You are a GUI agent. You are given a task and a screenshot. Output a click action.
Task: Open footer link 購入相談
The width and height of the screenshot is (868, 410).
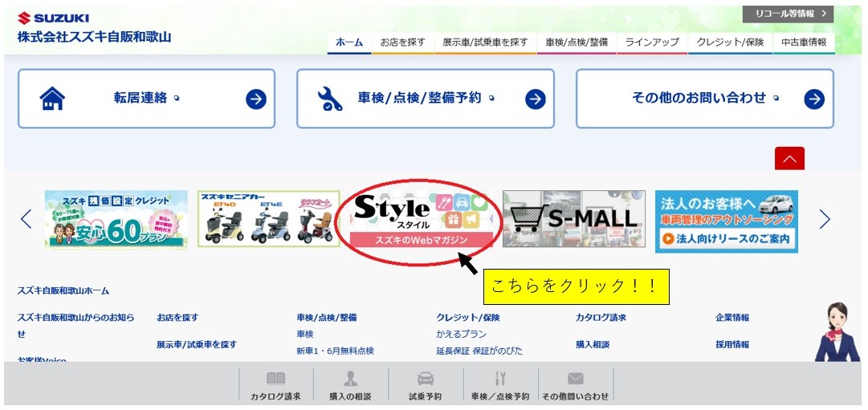pyautogui.click(x=593, y=344)
